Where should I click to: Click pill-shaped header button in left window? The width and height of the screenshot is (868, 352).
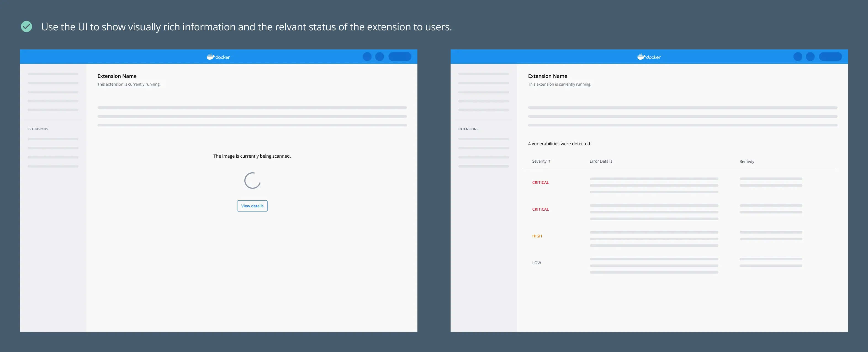[x=400, y=57]
